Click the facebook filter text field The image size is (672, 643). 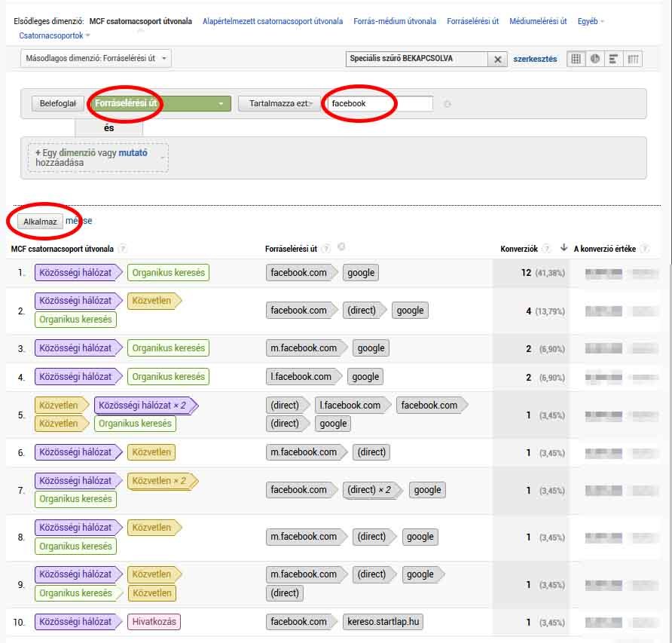pos(379,104)
